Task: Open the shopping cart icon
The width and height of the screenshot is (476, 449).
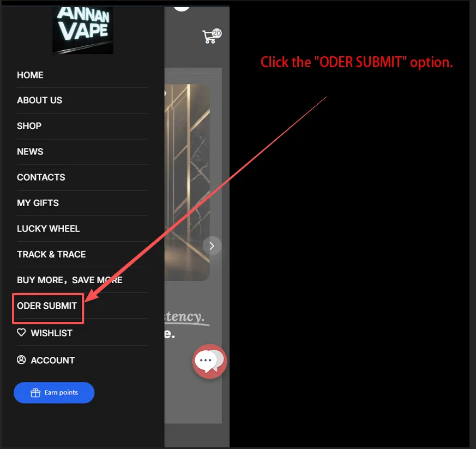Action: [x=210, y=37]
